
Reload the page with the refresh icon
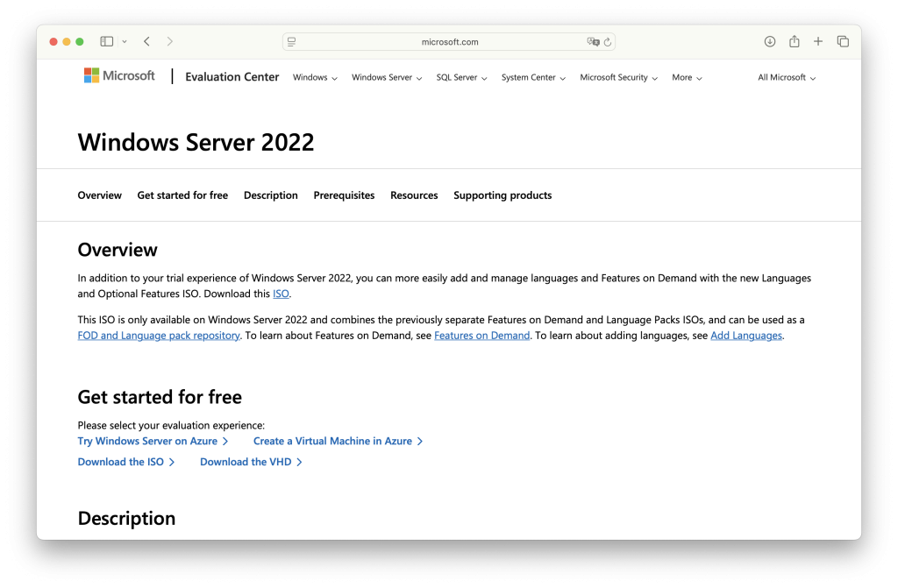click(607, 42)
